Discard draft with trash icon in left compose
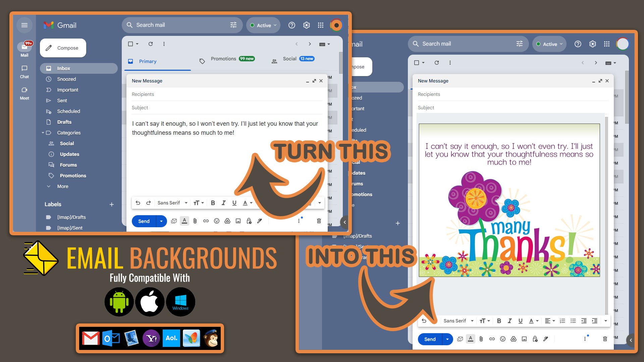Screen dimensions: 644x362 pyautogui.click(x=319, y=221)
